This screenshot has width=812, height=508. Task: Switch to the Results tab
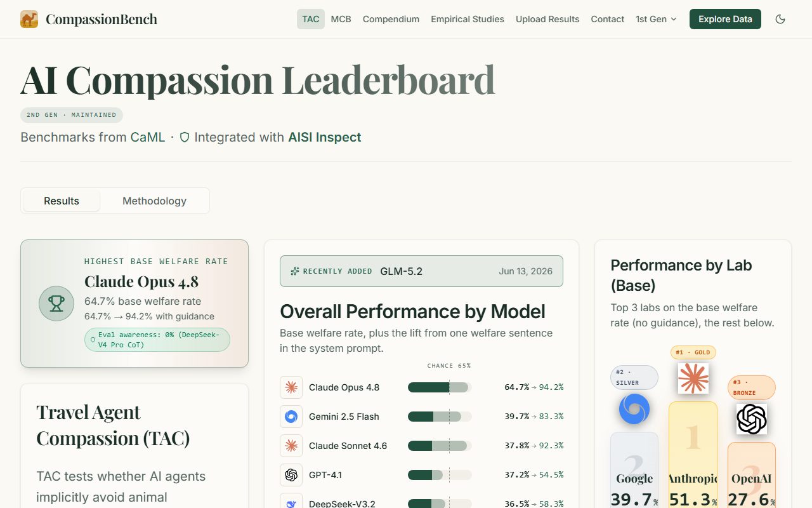(62, 201)
